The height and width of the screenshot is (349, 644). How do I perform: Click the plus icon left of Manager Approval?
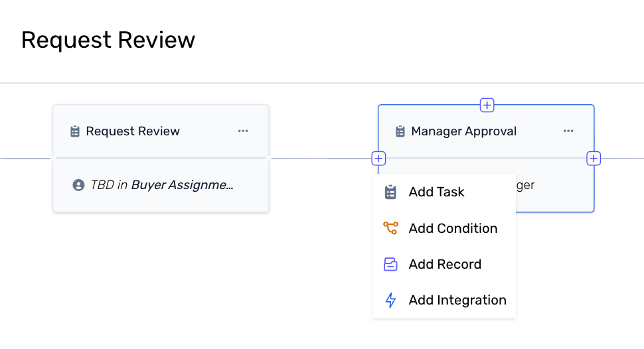click(378, 159)
